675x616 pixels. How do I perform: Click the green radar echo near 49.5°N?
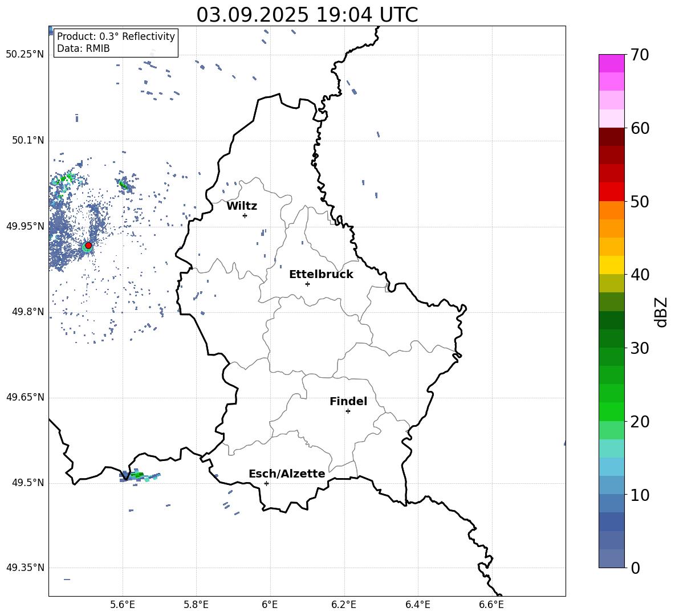[138, 475]
